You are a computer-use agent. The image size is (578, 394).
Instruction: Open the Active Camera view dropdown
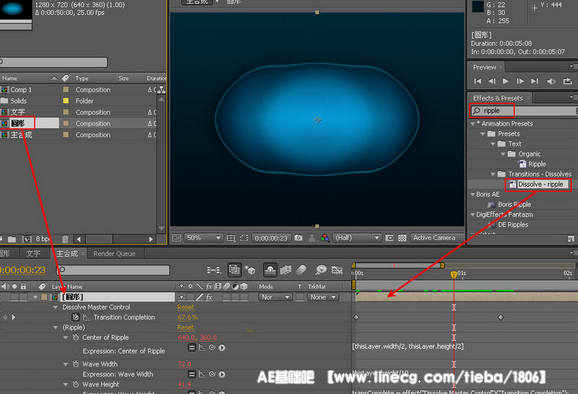click(x=436, y=238)
